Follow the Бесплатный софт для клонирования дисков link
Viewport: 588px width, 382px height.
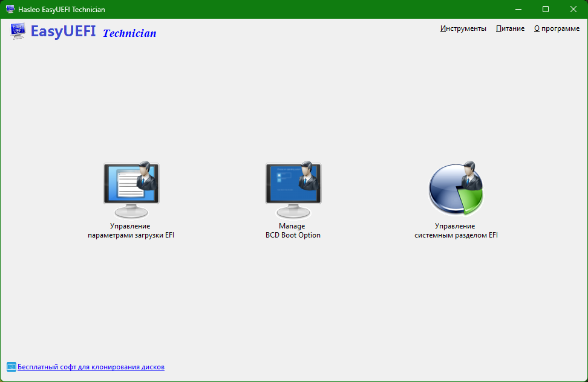tap(91, 367)
